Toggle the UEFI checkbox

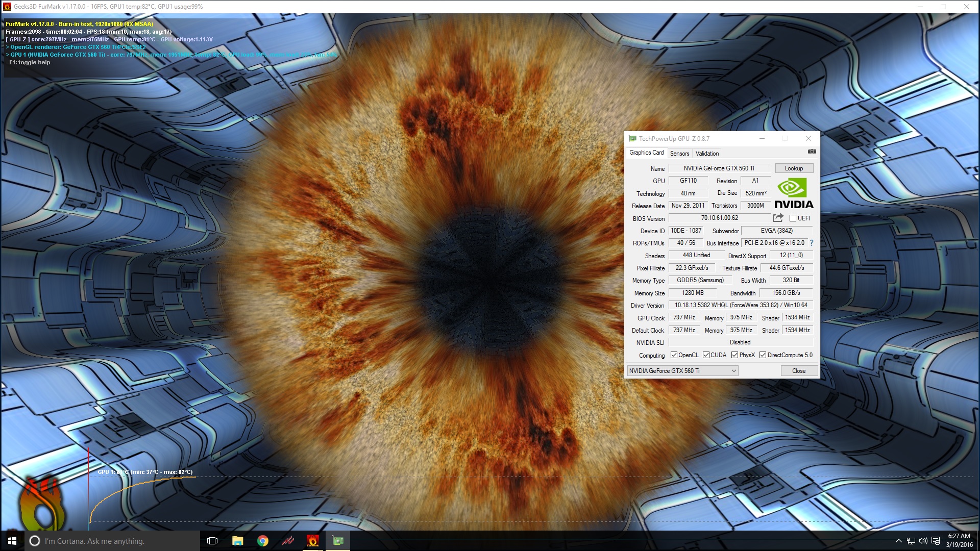click(x=793, y=218)
